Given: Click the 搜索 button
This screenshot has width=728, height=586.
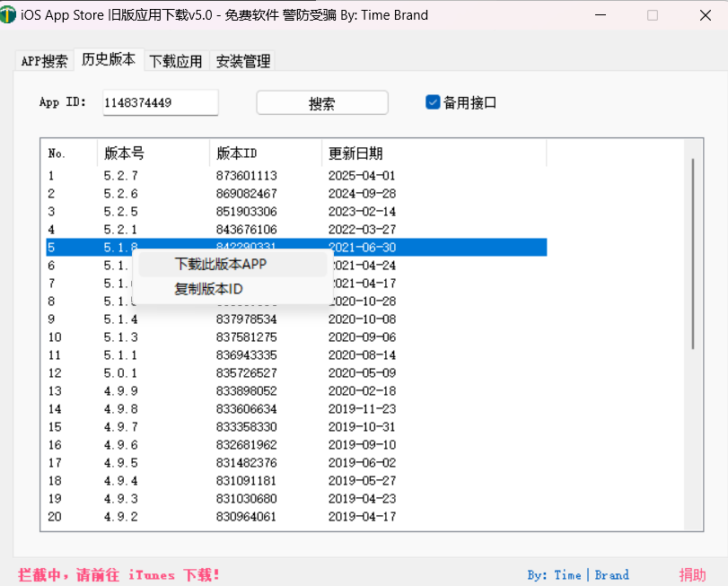Looking at the screenshot, I should pos(321,102).
